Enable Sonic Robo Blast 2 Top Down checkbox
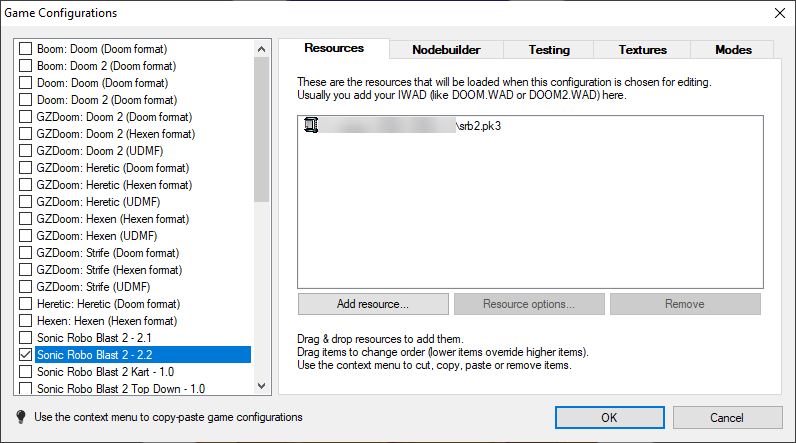 [x=25, y=388]
